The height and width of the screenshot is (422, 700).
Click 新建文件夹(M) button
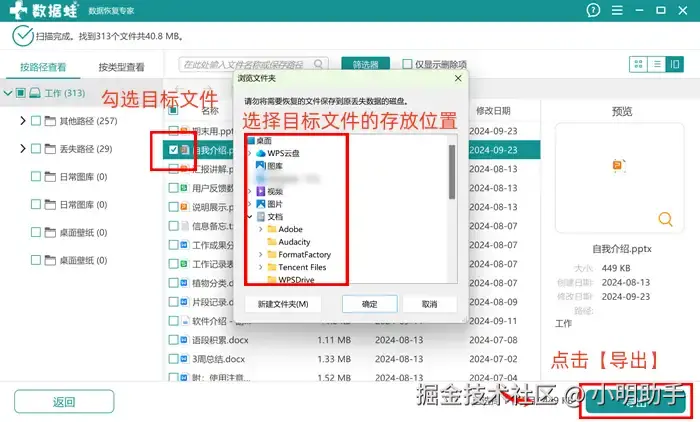(x=283, y=304)
